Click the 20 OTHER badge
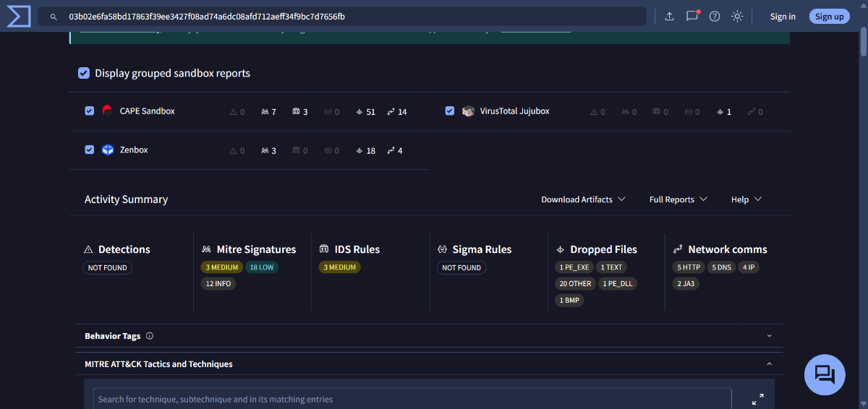 click(x=575, y=284)
